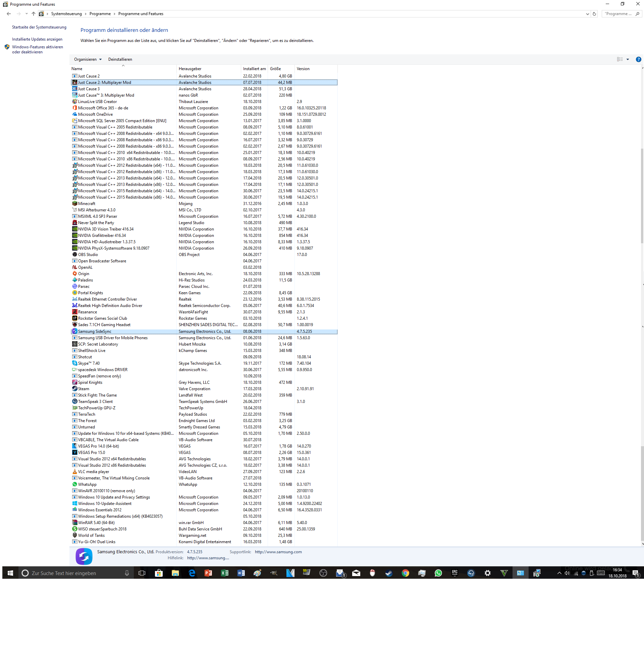Select the Microsoft Office 365 icon

74,108
